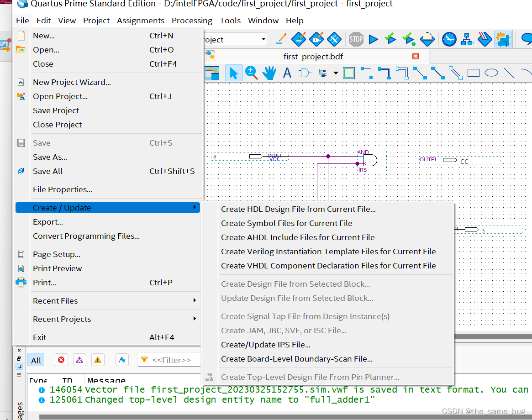Open the Chip Planner icon
The height and width of the screenshot is (420, 532).
point(334,39)
